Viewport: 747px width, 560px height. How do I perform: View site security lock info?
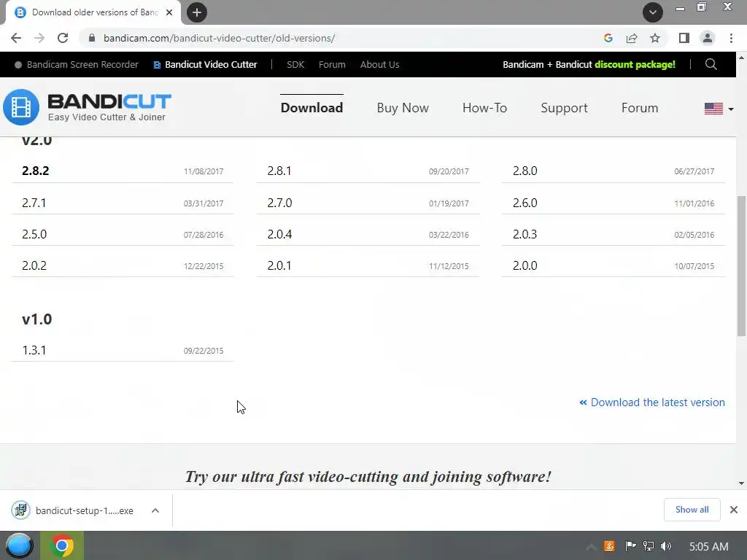(x=92, y=38)
